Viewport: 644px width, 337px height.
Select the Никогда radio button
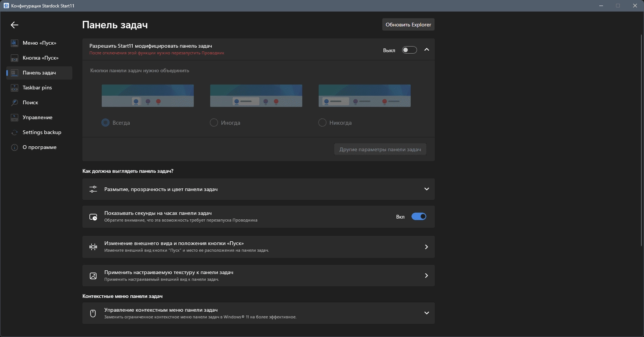click(322, 123)
